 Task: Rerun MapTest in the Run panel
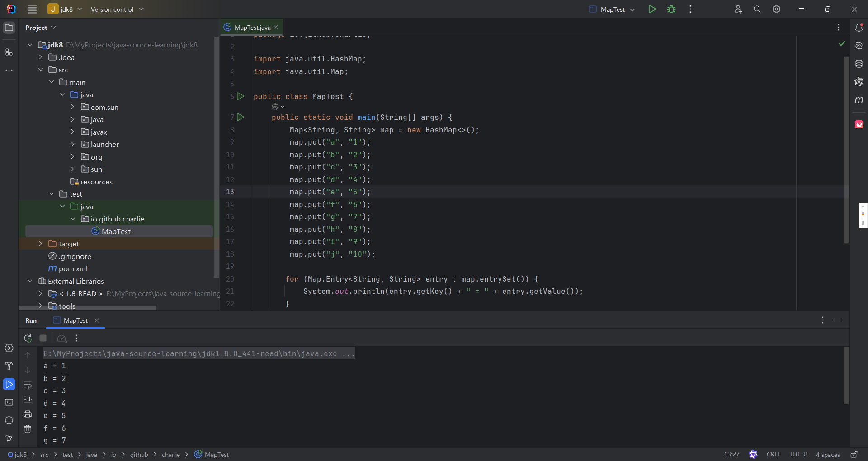28,338
